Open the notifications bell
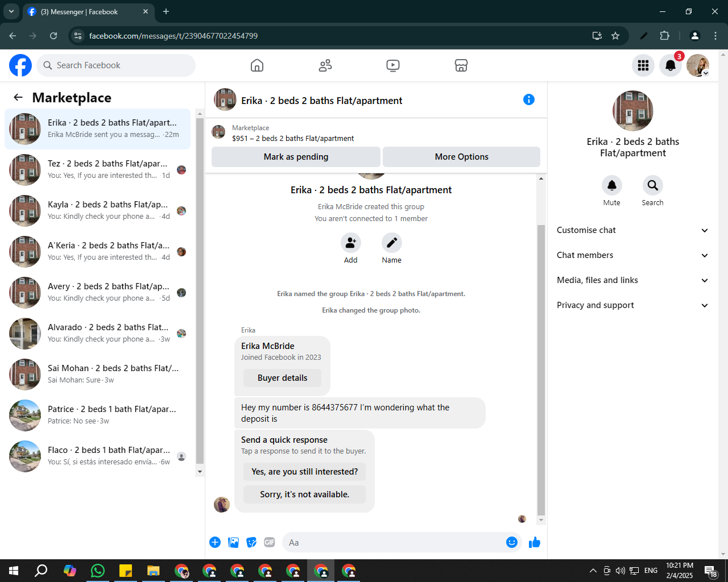Screen dimensions: 728x582 pyautogui.click(x=671, y=65)
